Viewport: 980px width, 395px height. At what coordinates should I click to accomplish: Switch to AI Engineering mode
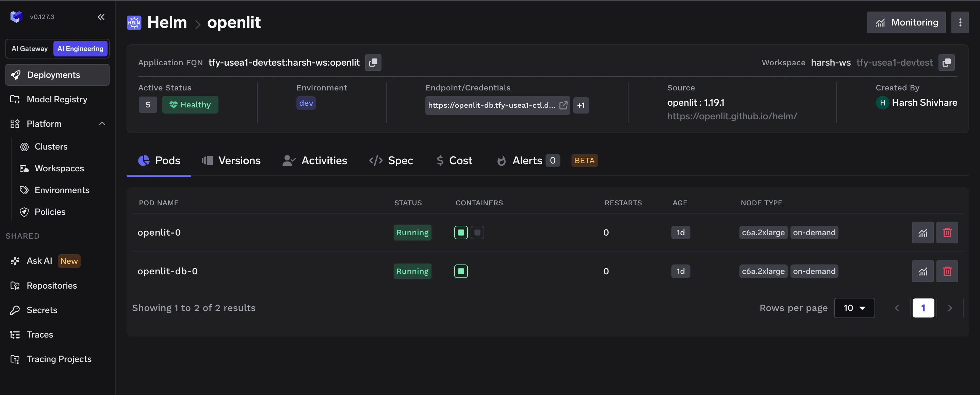tap(80, 49)
